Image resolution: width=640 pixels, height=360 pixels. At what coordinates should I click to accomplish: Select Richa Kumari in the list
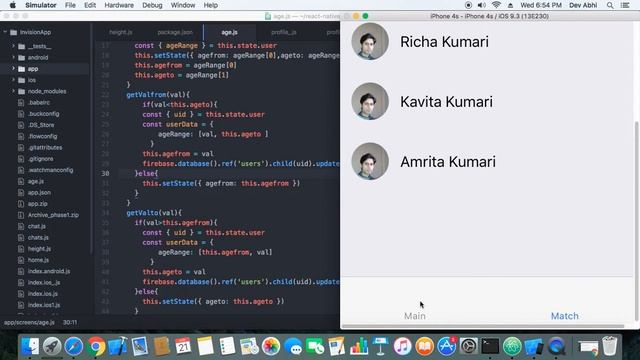[444, 42]
